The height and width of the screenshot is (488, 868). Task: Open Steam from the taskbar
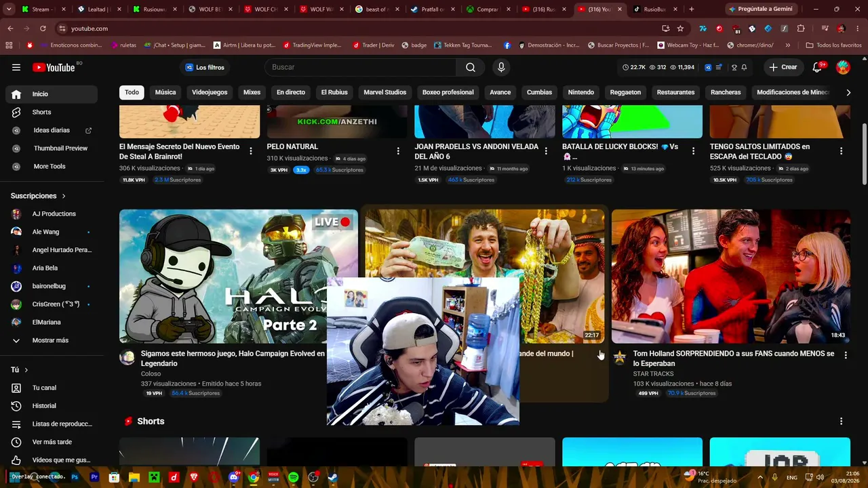[x=333, y=477]
